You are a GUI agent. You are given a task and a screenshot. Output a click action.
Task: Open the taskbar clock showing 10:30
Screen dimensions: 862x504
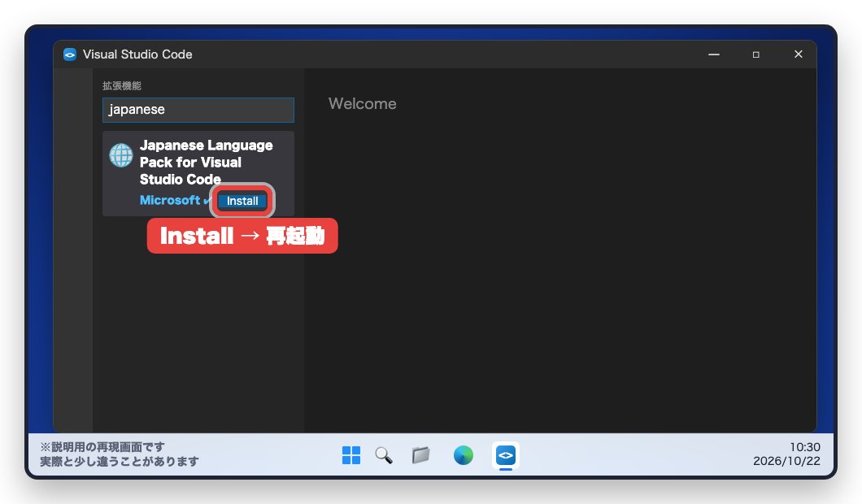point(805,447)
